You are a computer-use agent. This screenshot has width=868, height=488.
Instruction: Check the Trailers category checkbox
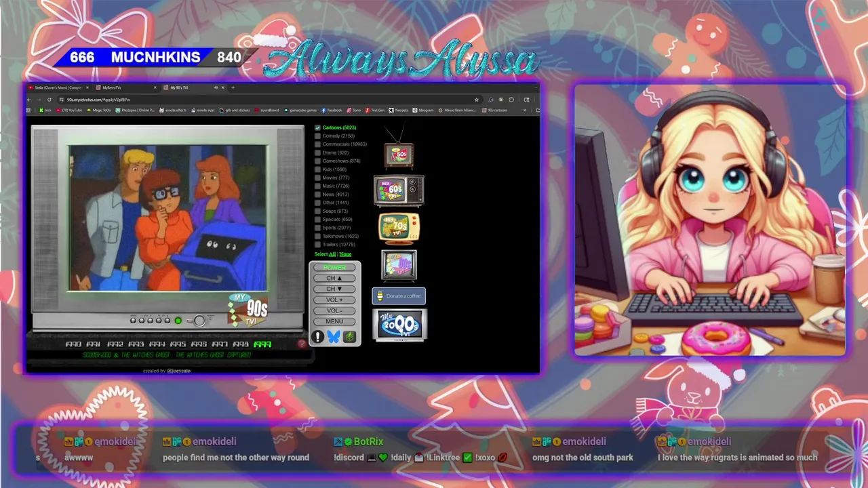(317, 244)
